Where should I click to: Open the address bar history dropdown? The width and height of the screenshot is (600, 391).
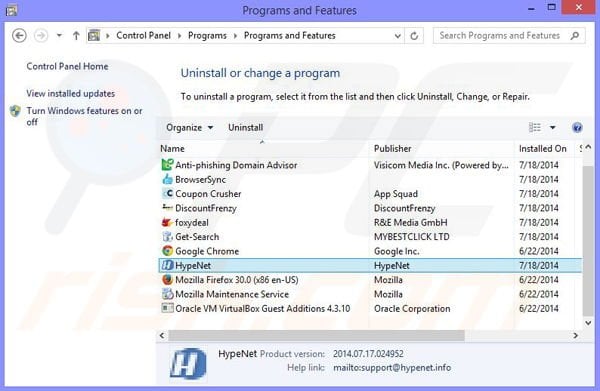point(398,36)
